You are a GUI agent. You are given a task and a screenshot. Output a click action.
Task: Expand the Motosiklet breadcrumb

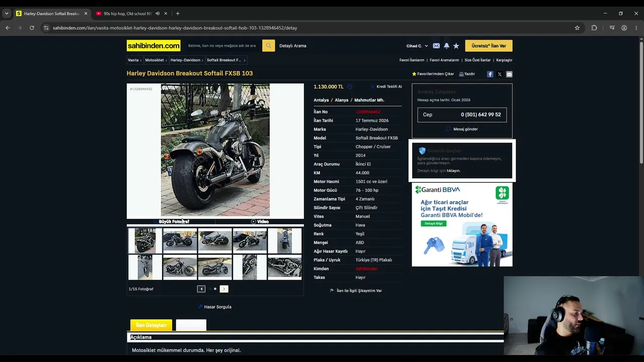[156, 60]
